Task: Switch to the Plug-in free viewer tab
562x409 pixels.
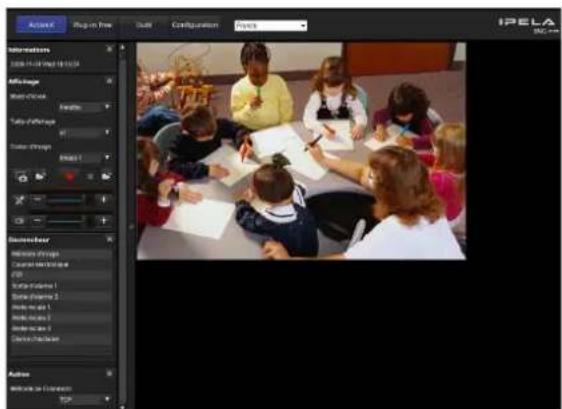Action: (92, 25)
